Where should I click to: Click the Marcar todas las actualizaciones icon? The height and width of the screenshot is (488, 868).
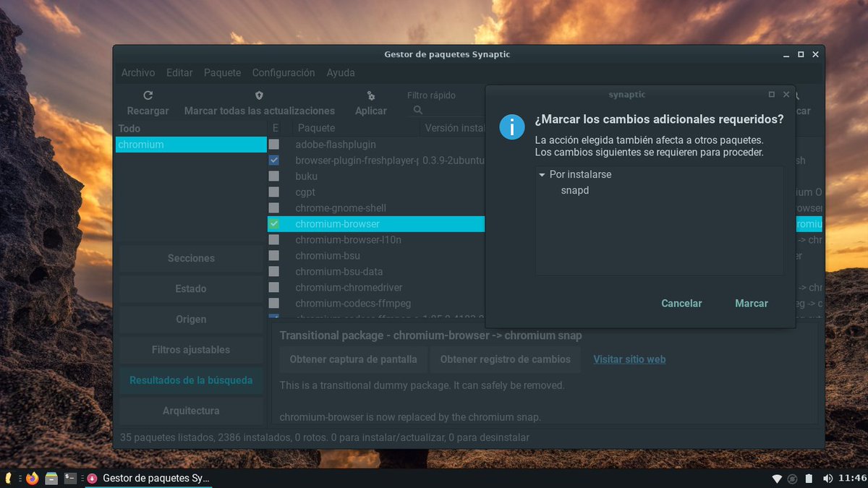point(259,95)
